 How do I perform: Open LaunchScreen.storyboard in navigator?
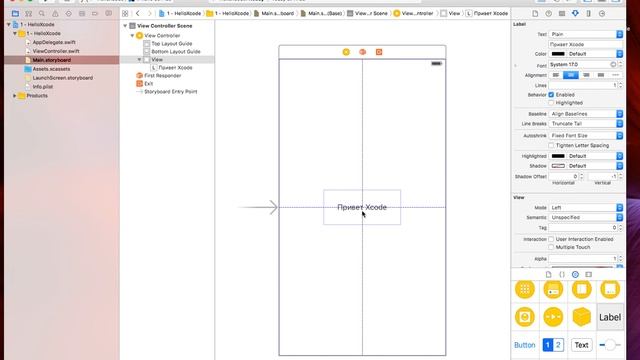pos(62,78)
